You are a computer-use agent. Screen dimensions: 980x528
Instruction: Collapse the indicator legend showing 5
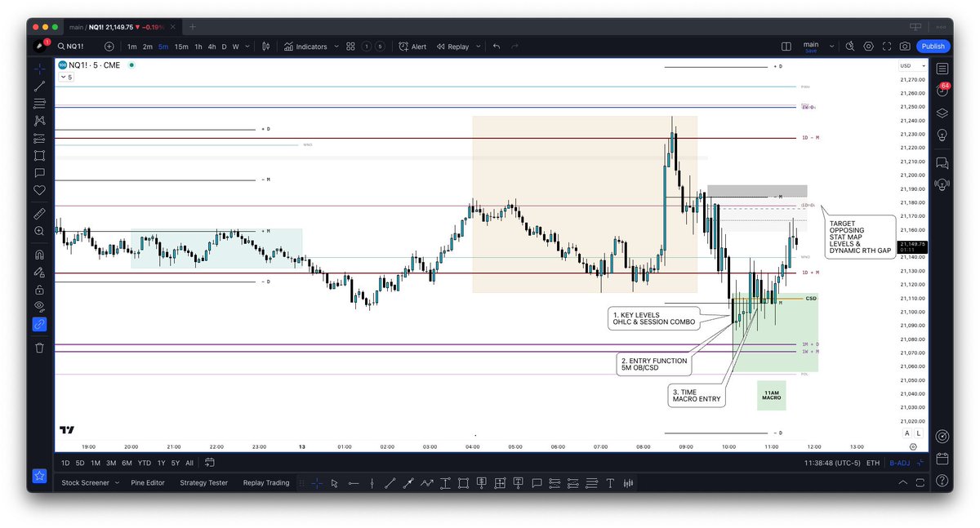(66, 78)
